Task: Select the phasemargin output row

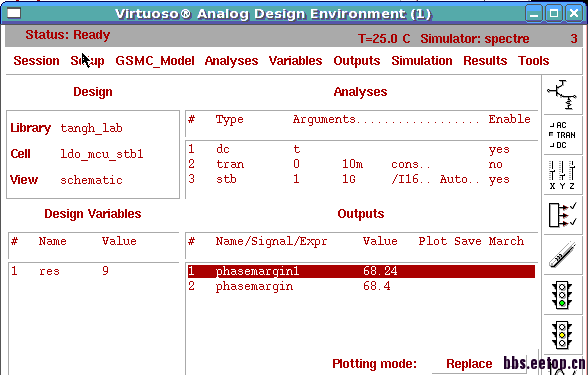Action: tap(362, 286)
